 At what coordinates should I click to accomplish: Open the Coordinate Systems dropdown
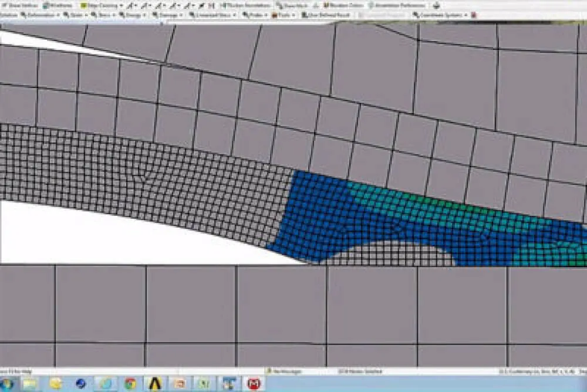pyautogui.click(x=440, y=15)
